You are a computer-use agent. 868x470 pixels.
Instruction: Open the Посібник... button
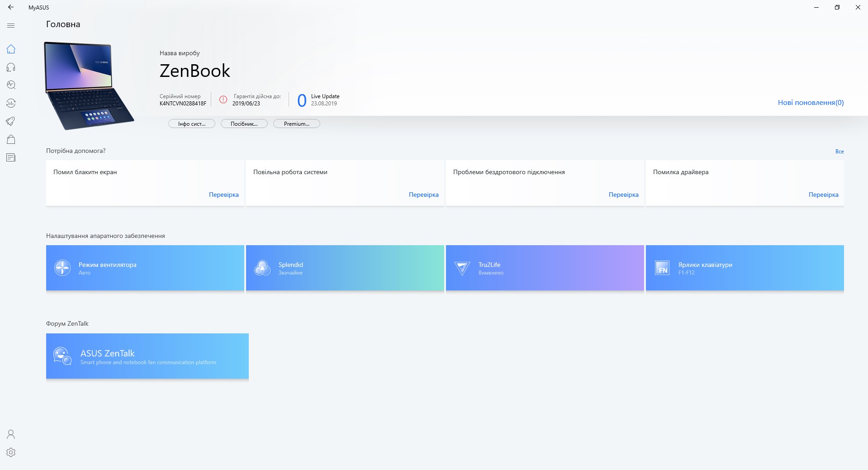244,123
